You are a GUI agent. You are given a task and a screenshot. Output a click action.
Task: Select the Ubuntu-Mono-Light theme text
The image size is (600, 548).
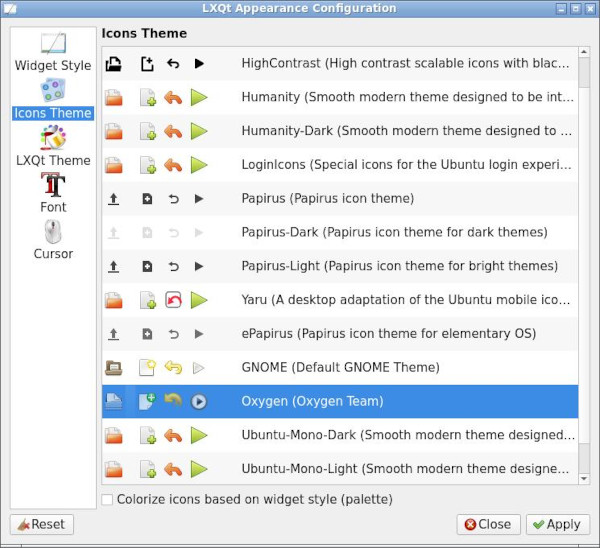tap(405, 468)
